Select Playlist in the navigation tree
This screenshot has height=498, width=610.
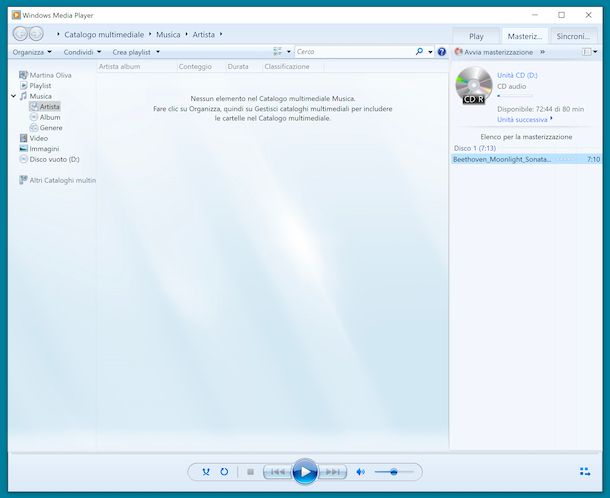click(x=35, y=86)
